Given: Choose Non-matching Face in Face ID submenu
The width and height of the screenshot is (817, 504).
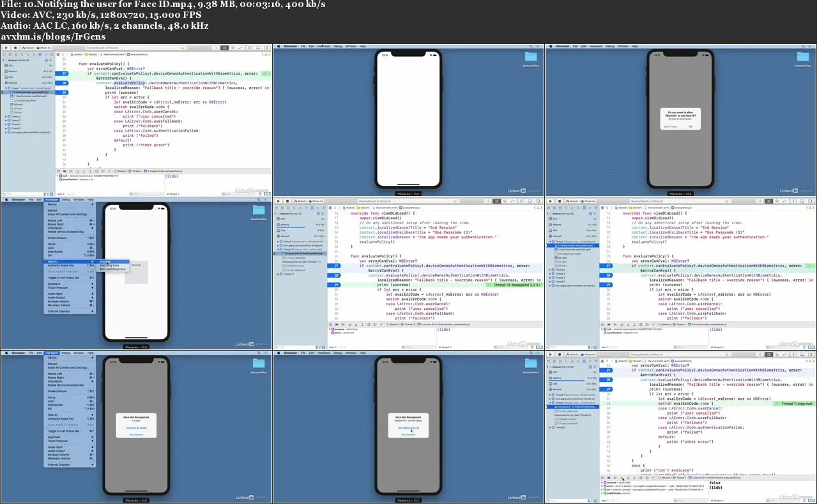Looking at the screenshot, I should tap(113, 270).
